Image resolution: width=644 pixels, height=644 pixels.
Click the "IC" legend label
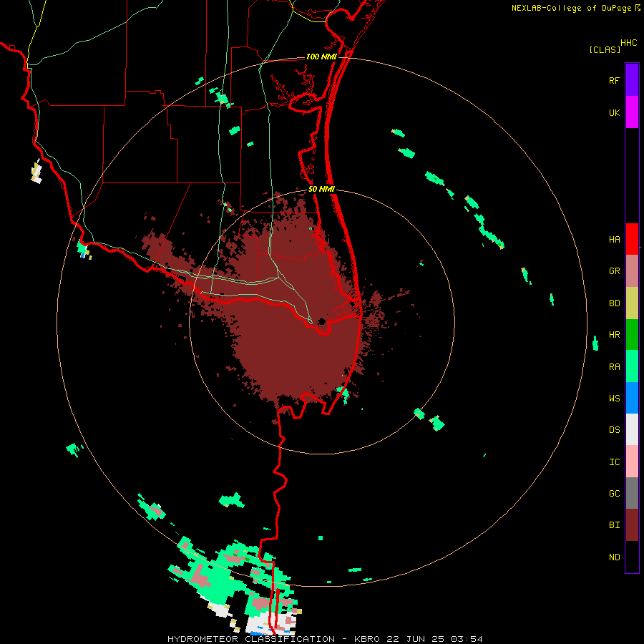tap(614, 462)
